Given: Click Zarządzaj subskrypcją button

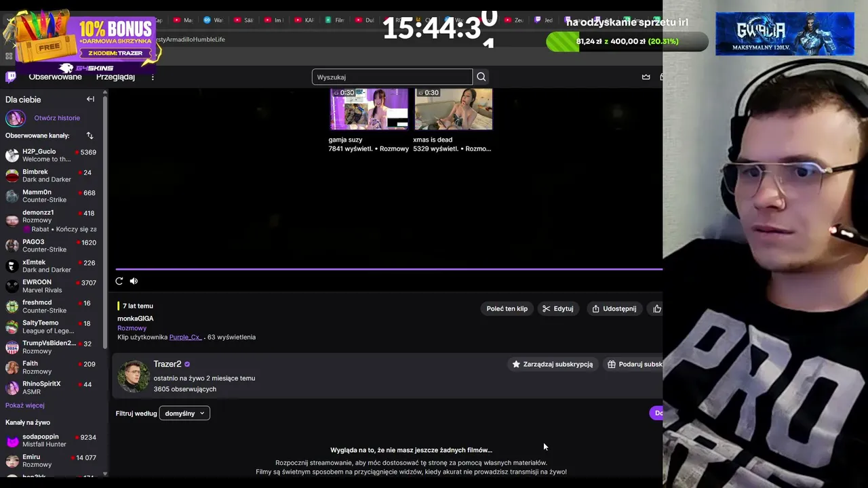Looking at the screenshot, I should pos(552,364).
